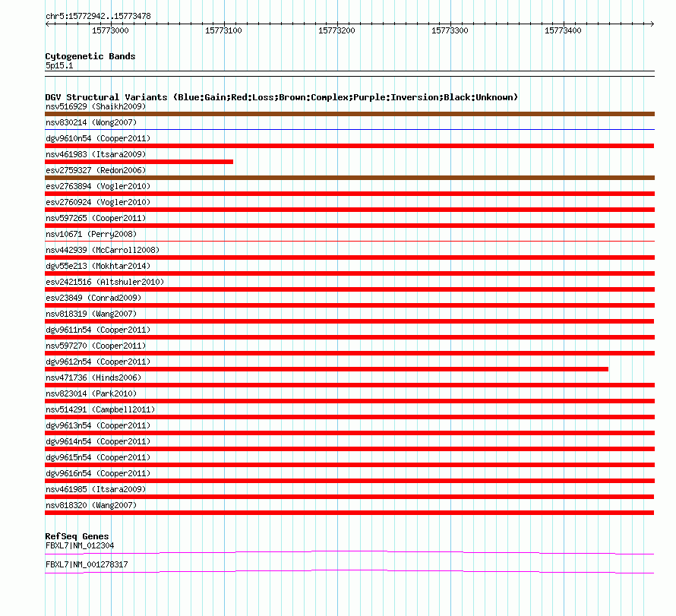Select variant nsv514291 (Campbell2011) label
The width and height of the screenshot is (676, 616).
click(100, 409)
